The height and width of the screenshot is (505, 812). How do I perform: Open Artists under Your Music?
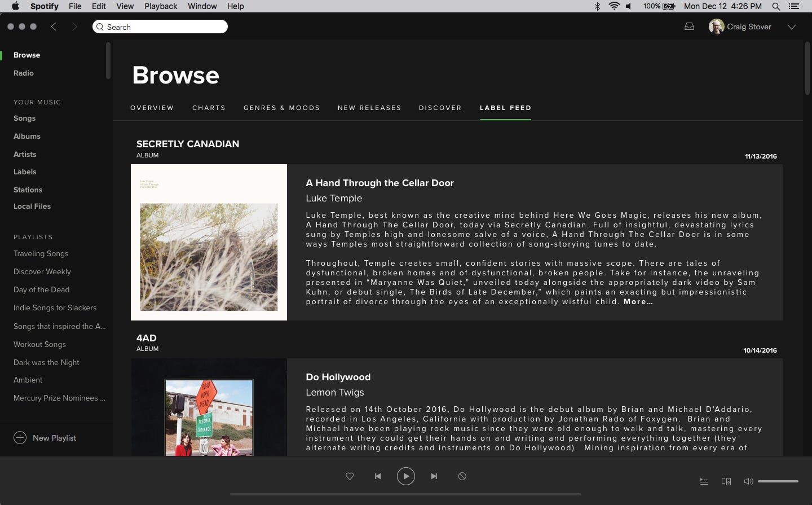point(25,154)
